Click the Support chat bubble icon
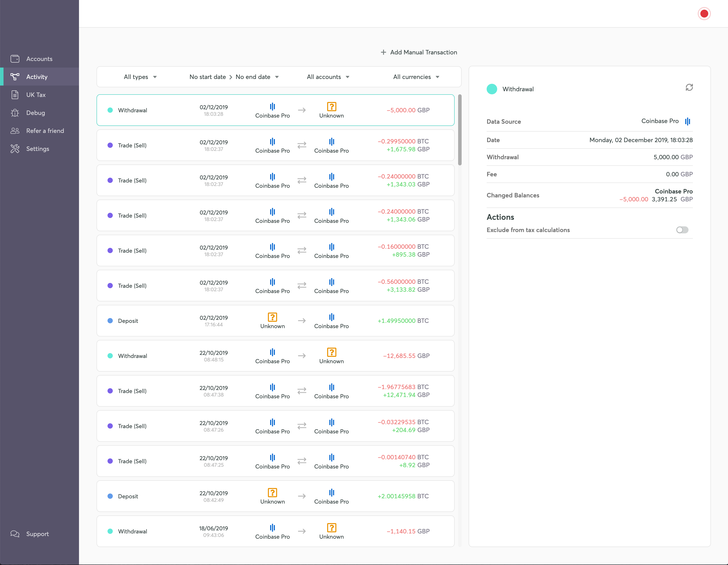 tap(15, 534)
